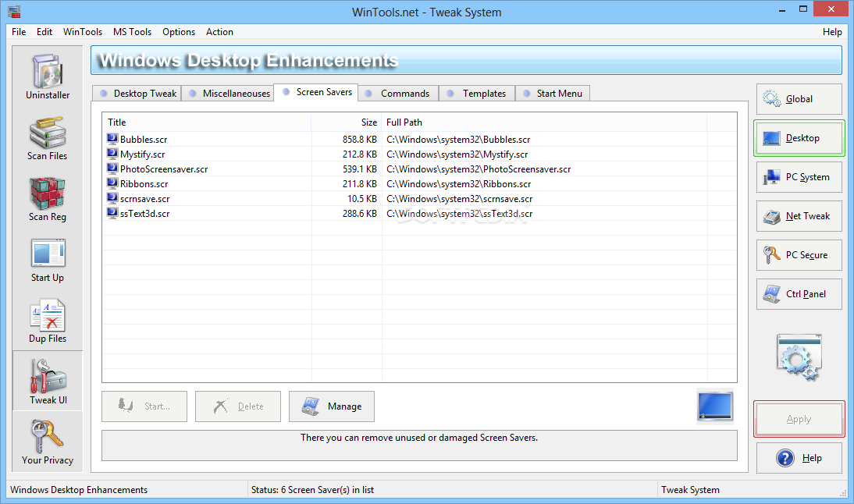854x504 pixels.
Task: Click the ssText3d.scr file icon
Action: [x=112, y=212]
